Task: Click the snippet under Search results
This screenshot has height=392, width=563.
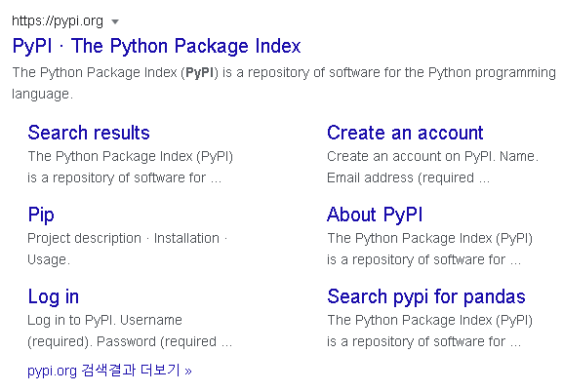Action: (131, 167)
